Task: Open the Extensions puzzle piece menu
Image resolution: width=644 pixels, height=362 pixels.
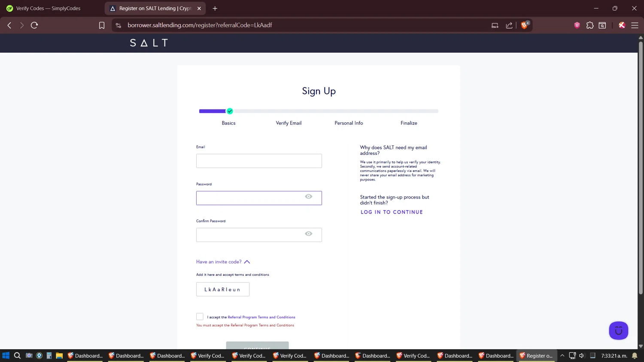Action: [590, 25]
